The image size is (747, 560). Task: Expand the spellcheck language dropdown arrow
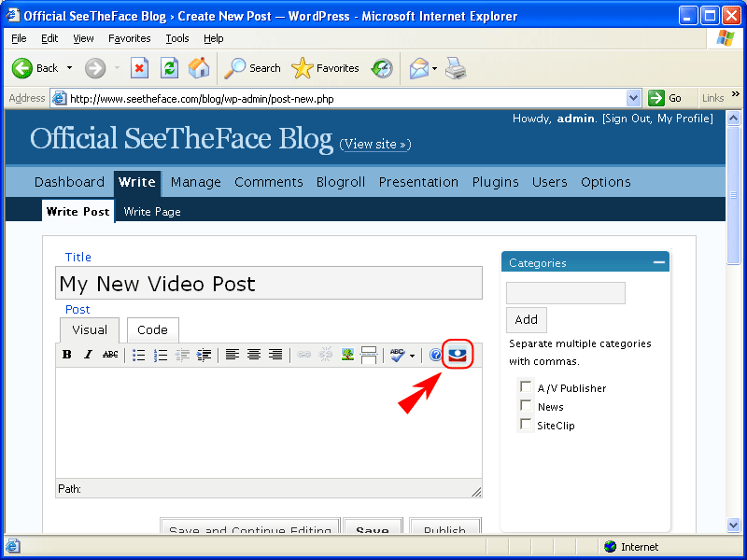412,356
